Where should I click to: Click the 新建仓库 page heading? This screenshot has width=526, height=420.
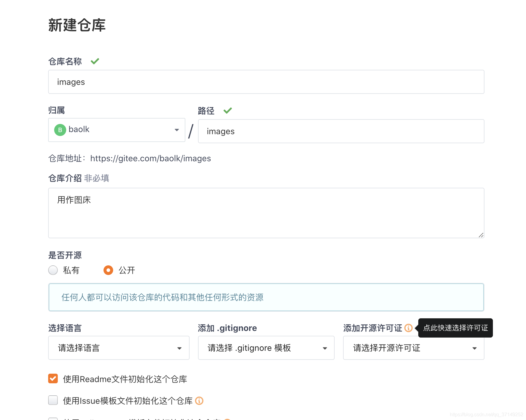pos(77,25)
